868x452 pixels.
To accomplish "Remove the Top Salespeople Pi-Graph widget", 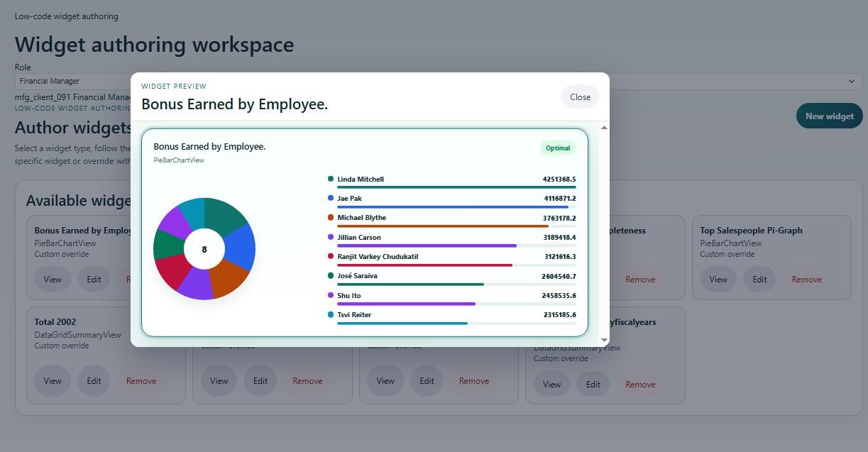I will tap(806, 279).
